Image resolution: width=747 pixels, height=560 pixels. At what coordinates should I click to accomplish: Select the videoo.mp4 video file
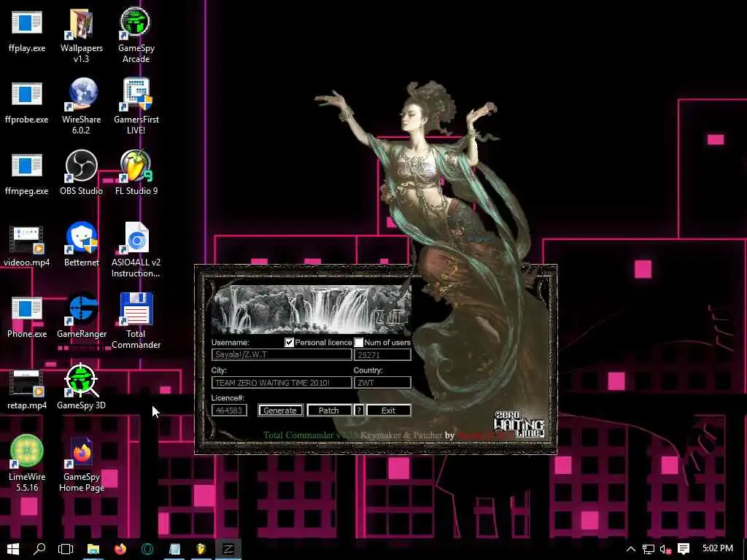pos(27,245)
